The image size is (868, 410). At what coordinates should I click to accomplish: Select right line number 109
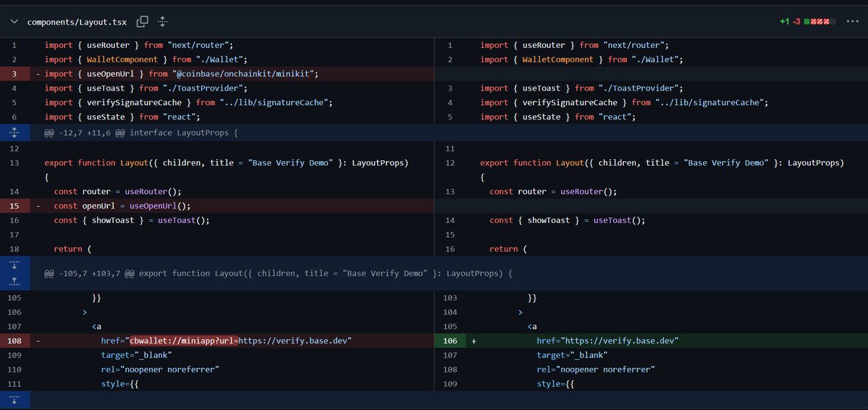[450, 384]
